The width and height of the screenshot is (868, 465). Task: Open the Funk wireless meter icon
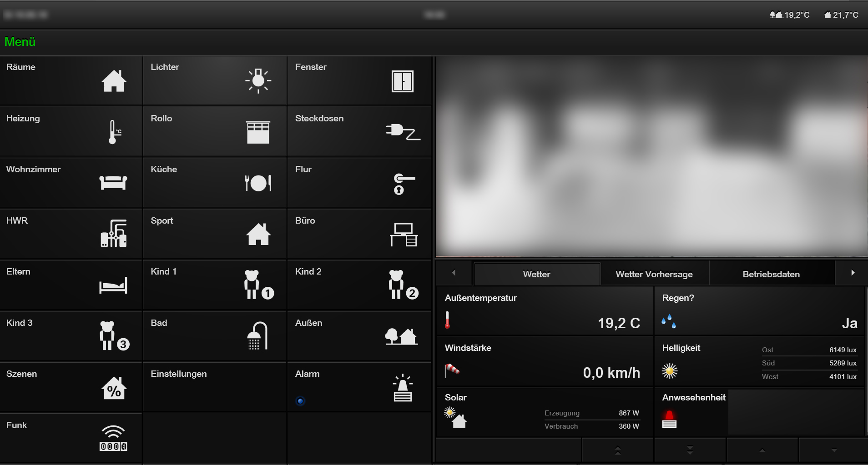click(x=113, y=438)
